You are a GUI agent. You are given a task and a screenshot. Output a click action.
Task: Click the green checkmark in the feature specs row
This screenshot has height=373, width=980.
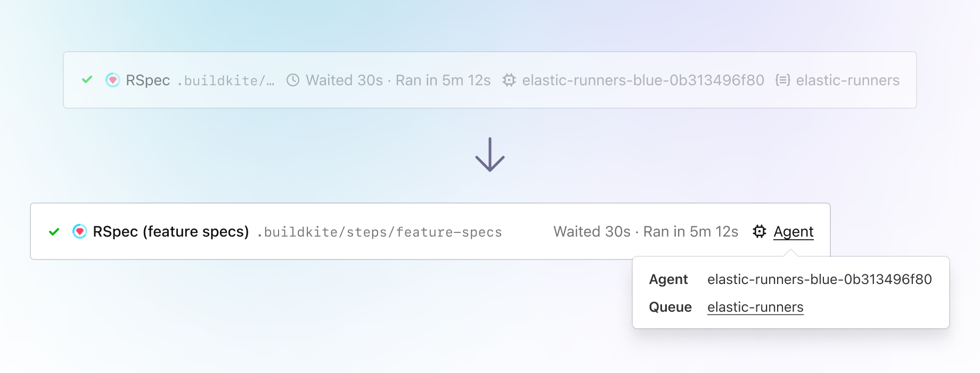click(54, 232)
